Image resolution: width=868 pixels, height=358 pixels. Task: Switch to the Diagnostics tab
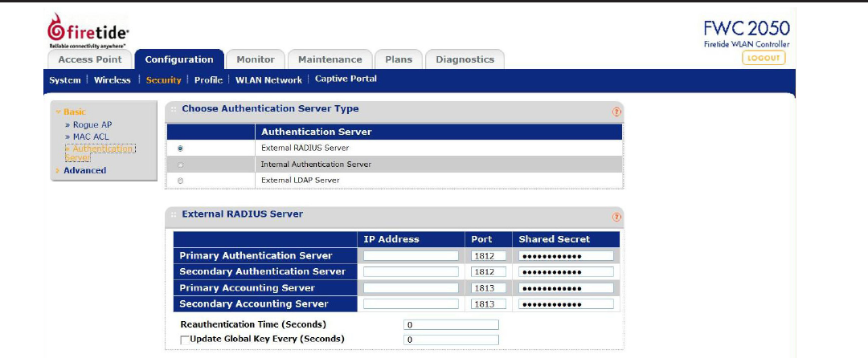(x=465, y=59)
